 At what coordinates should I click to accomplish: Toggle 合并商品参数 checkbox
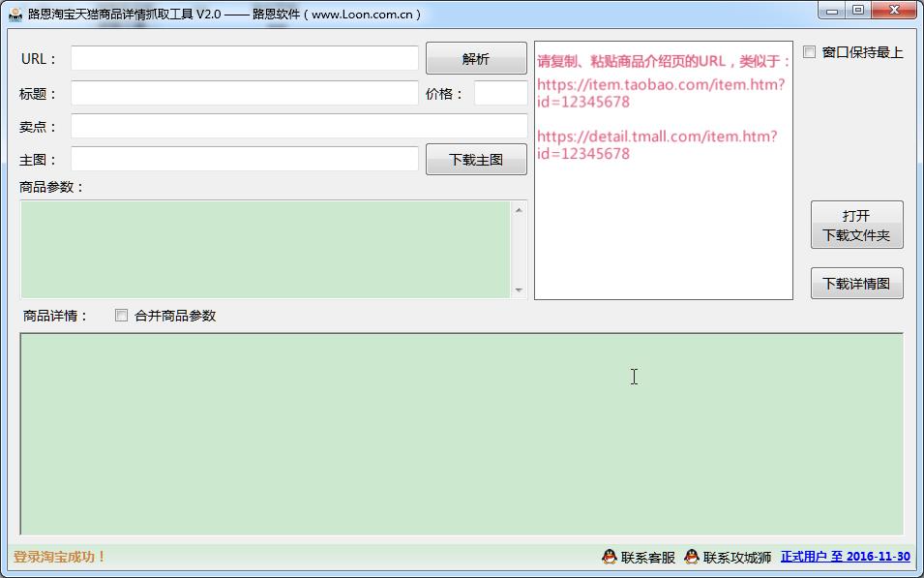pyautogui.click(x=122, y=316)
